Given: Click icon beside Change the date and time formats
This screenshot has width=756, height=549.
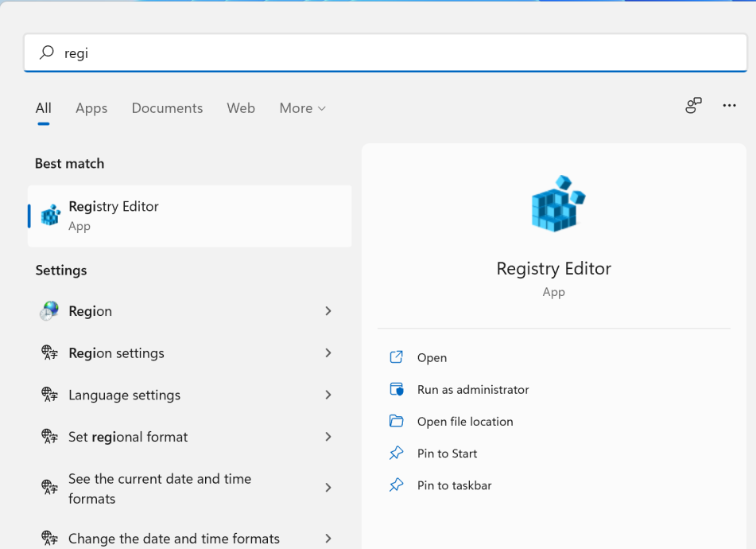Looking at the screenshot, I should tap(49, 538).
